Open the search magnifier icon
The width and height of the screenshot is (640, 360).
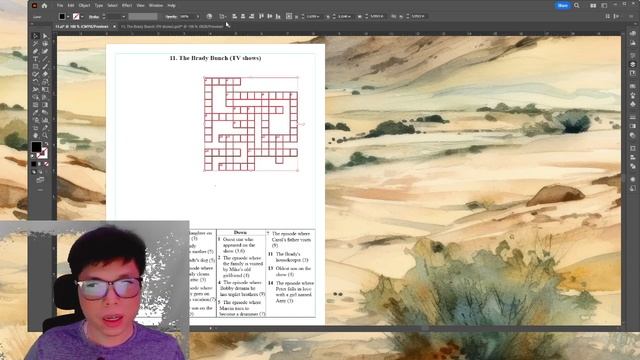point(577,5)
